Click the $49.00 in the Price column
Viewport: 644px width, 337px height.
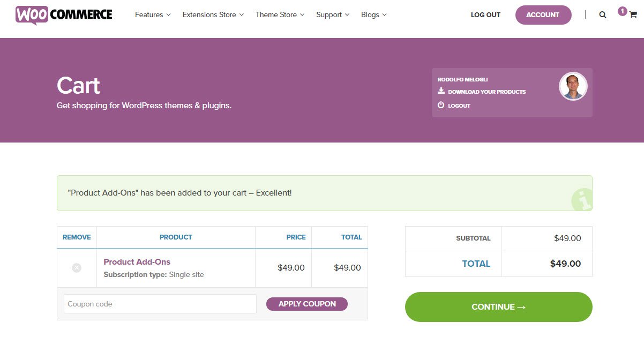291,267
